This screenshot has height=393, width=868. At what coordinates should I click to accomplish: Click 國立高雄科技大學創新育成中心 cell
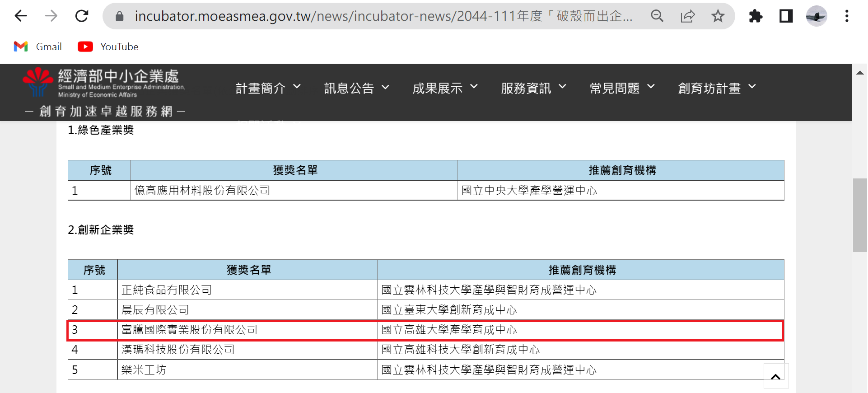click(x=580, y=350)
